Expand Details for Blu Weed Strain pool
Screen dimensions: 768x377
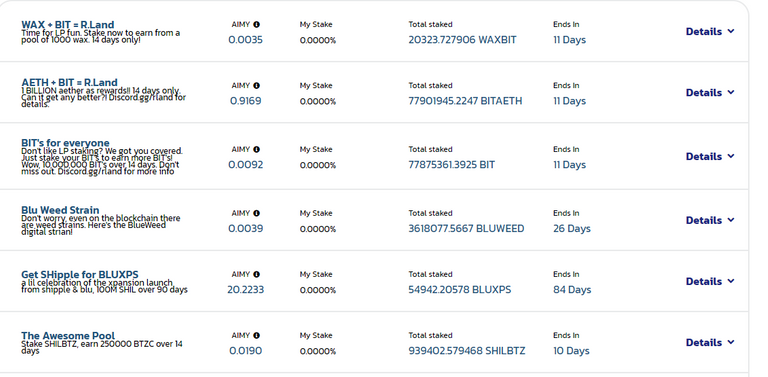pyautogui.click(x=710, y=220)
